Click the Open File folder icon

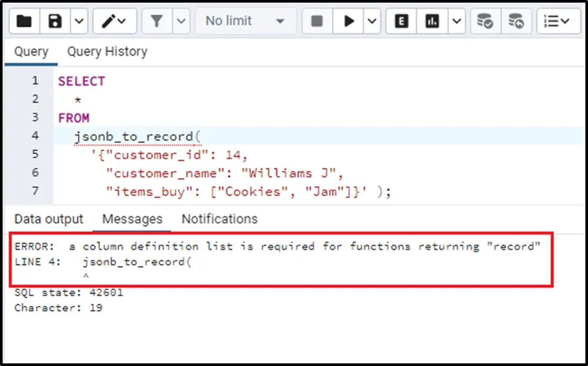point(24,22)
